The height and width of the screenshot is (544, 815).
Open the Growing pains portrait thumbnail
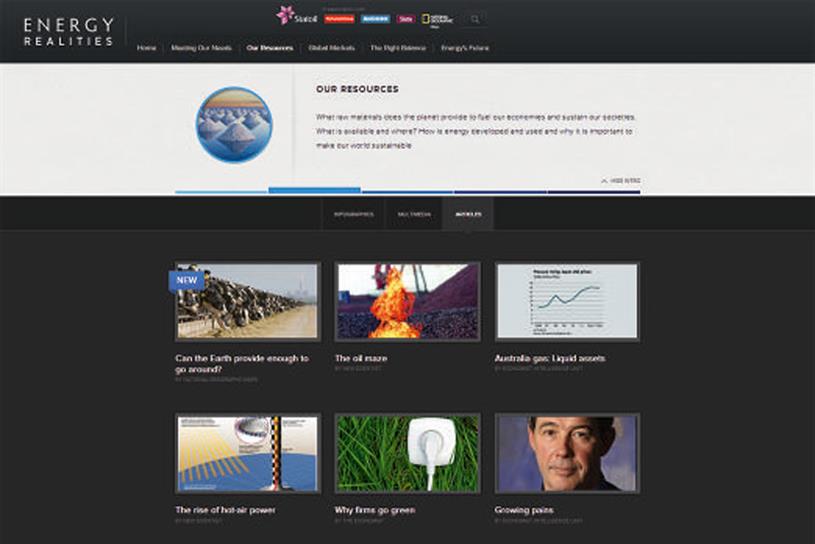coord(567,454)
